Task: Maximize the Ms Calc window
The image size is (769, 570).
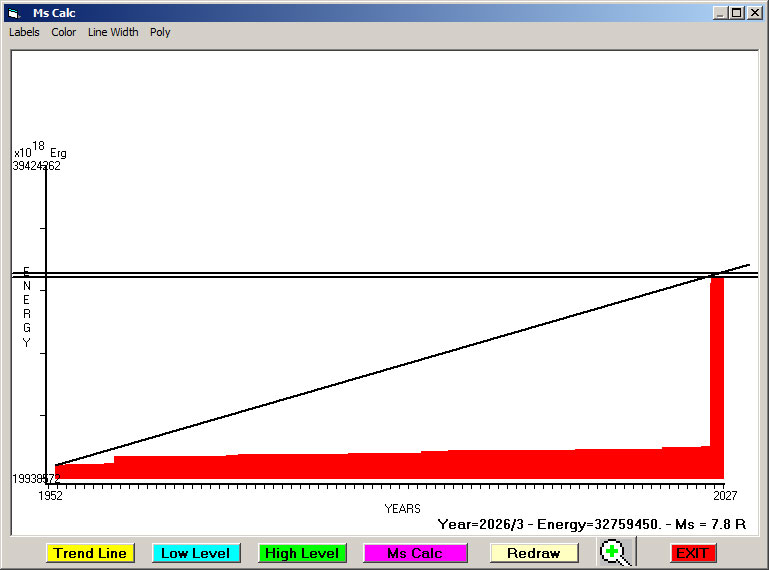Action: coord(737,13)
